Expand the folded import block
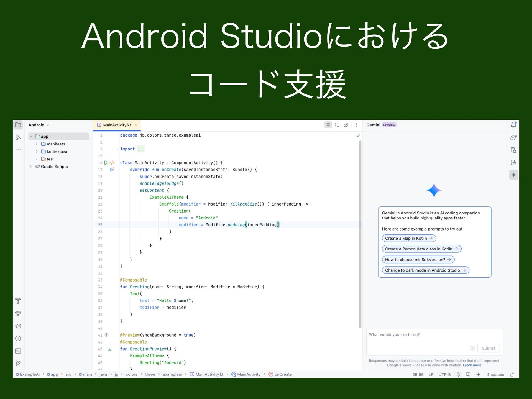532x399 pixels. coord(117,149)
